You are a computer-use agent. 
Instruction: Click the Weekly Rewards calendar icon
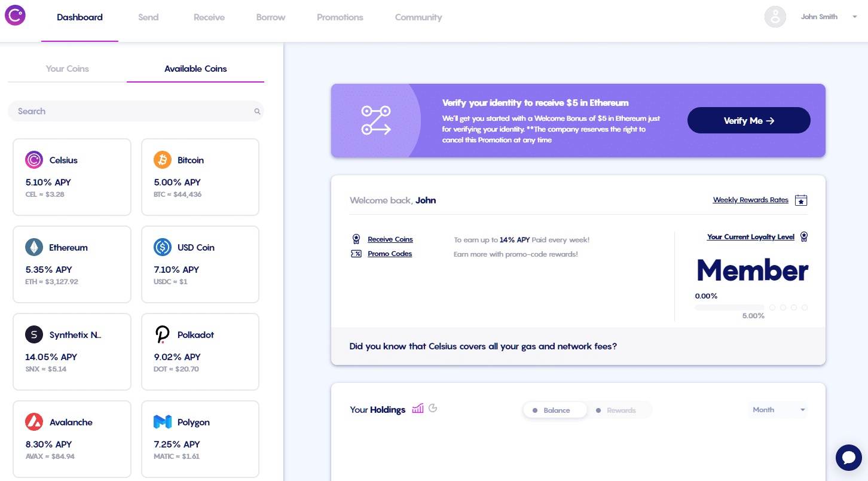(x=801, y=200)
